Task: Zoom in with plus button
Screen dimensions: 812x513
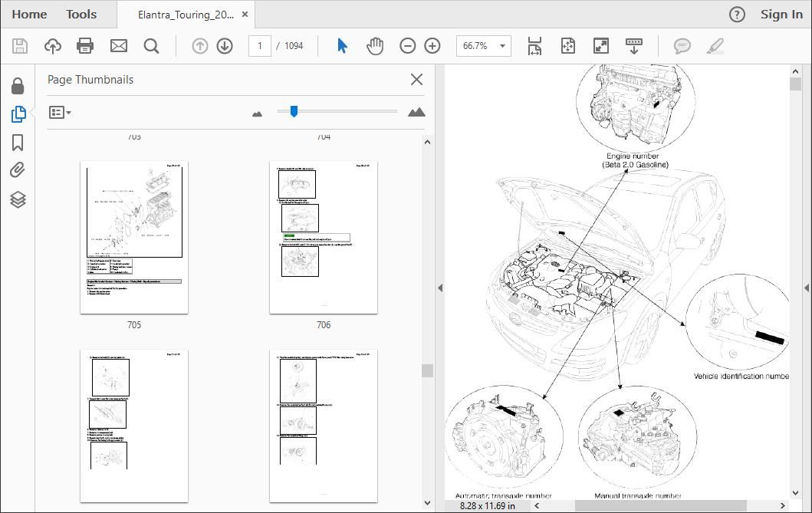Action: tap(432, 46)
